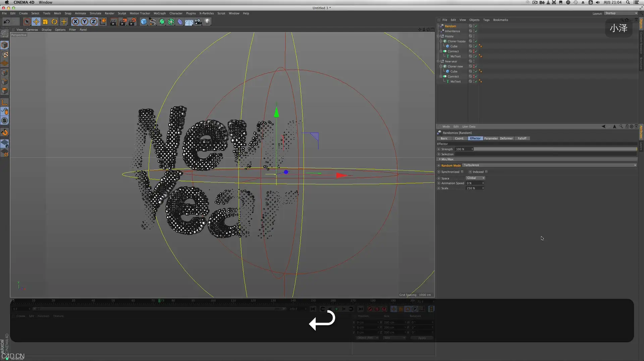Toggle the Inheritance effector enable checkmark
The width and height of the screenshot is (644, 361).
tap(476, 31)
